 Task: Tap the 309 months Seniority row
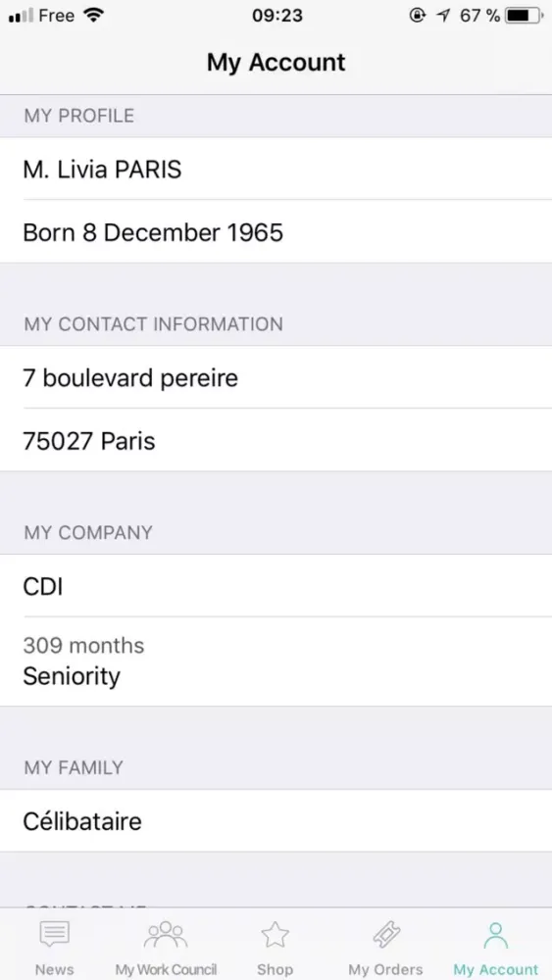pyautogui.click(x=276, y=661)
